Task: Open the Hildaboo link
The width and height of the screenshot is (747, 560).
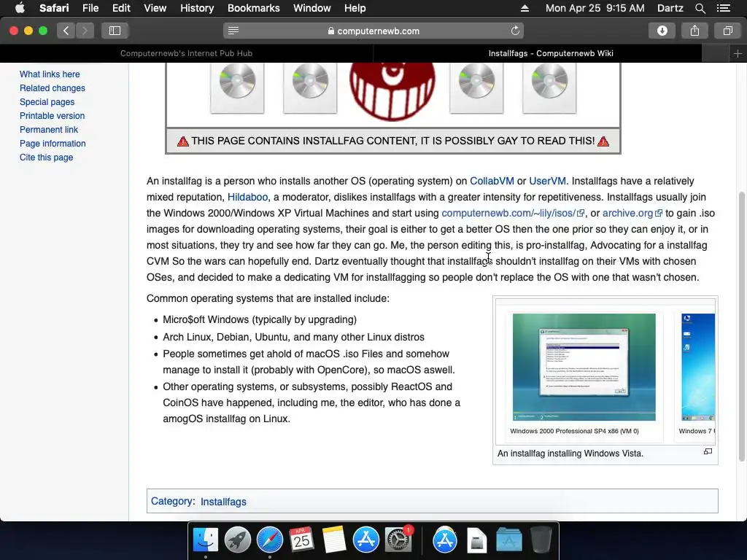Action: 247,197
